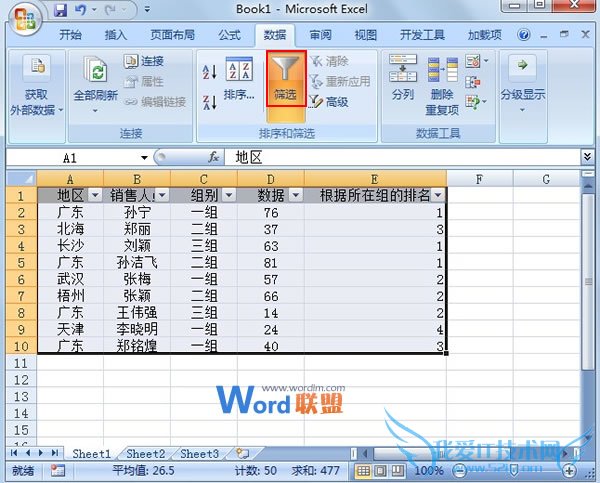Open Connections (连接) in ribbon
The height and width of the screenshot is (483, 600).
(x=143, y=61)
